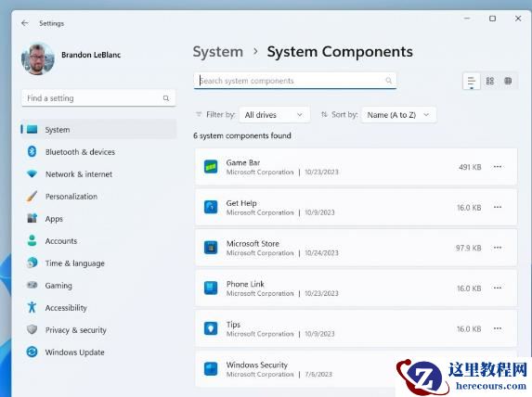Viewport: 532px width, 397px height.
Task: Click the Get Help app icon
Action: click(211, 207)
